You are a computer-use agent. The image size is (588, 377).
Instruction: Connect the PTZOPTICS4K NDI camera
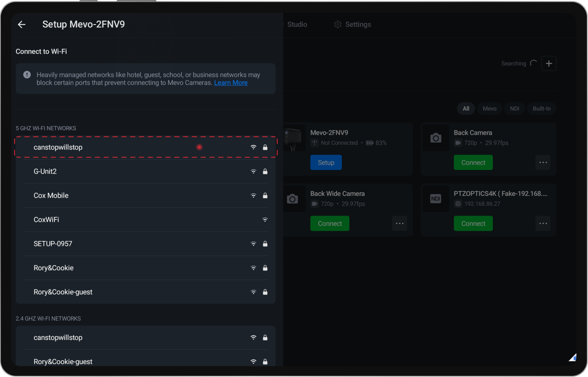[473, 224]
